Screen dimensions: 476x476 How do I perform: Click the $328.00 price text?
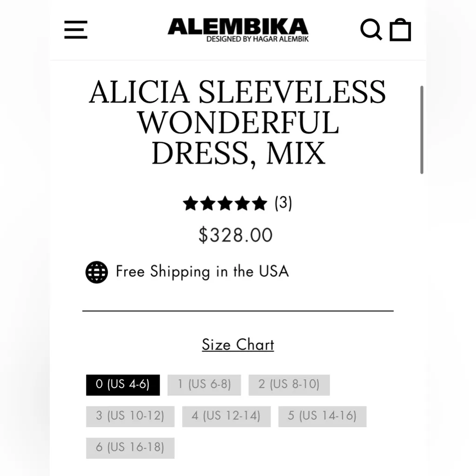pos(235,235)
